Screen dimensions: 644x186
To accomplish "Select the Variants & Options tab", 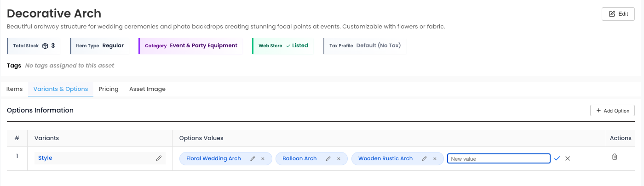I will pyautogui.click(x=61, y=89).
